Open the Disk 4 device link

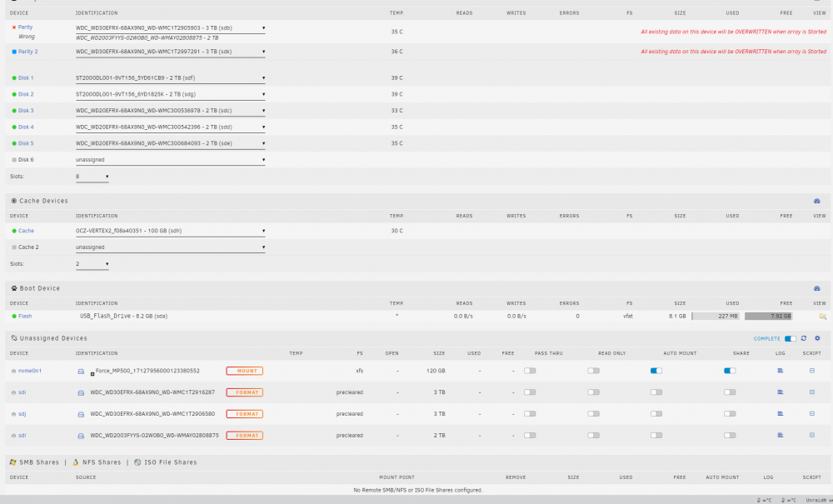[26, 127]
